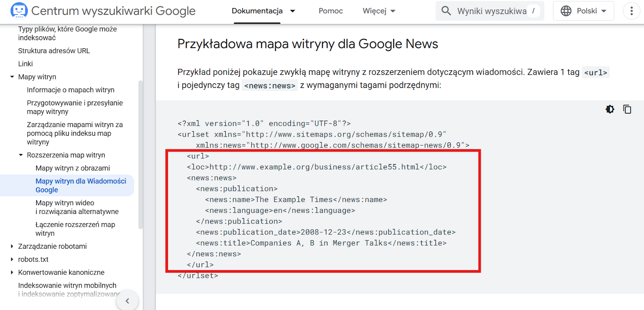Click the sidebar vertical scrollbar

click(140, 155)
